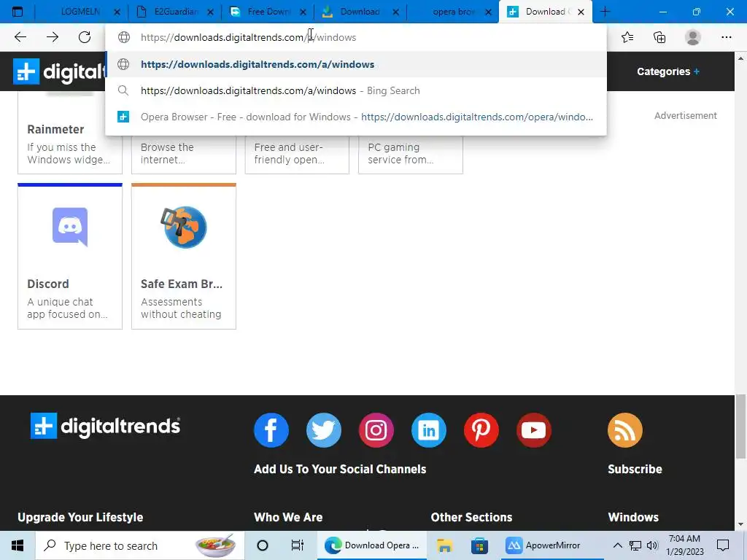Open Edge Settings and more menu
This screenshot has height=560, width=747.
pos(726,37)
